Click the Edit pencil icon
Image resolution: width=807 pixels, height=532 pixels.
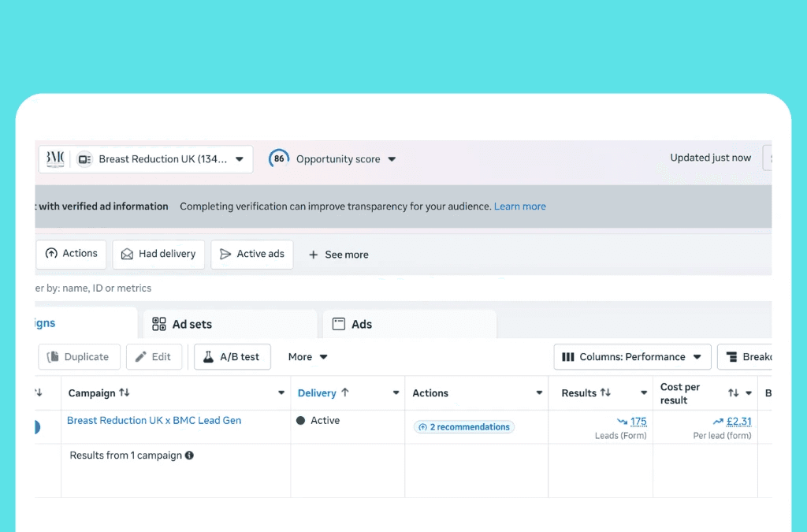(x=140, y=357)
